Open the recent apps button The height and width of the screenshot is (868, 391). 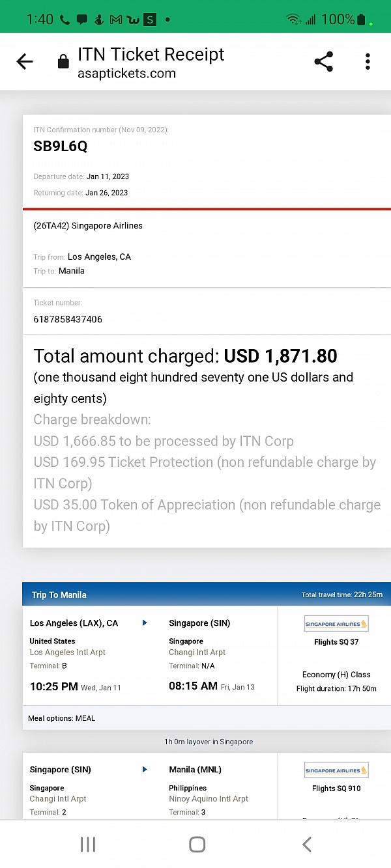(x=87, y=844)
